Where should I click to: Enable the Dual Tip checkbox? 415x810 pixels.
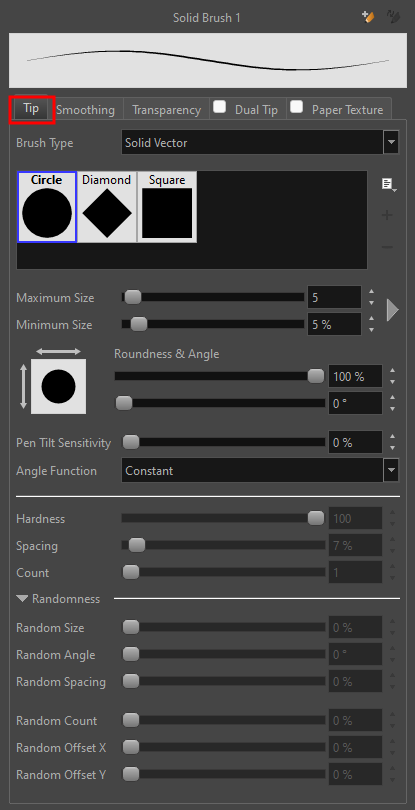coord(220,107)
